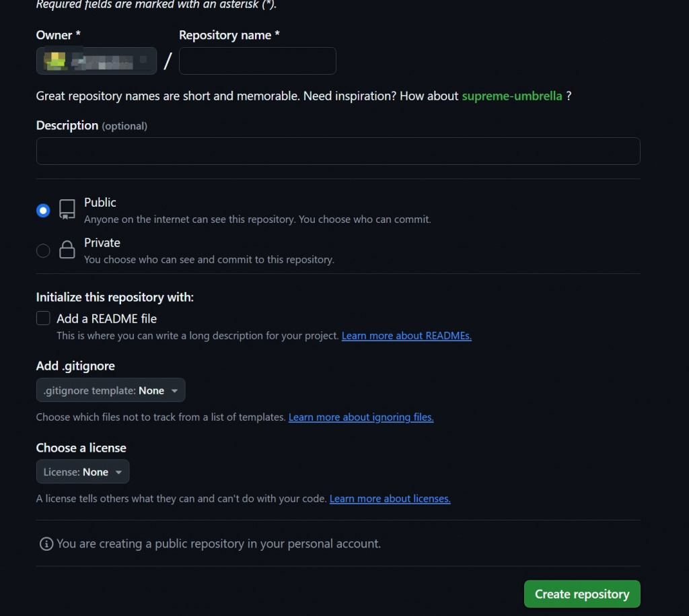Click the public repository book icon
Image resolution: width=689 pixels, height=616 pixels.
tap(67, 209)
